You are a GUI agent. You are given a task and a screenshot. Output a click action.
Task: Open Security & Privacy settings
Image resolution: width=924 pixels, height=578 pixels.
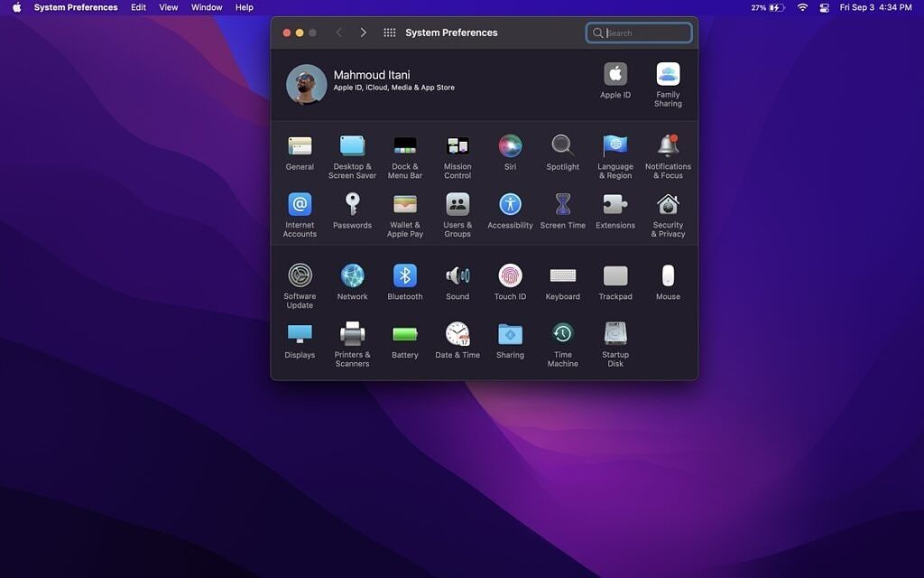(668, 205)
